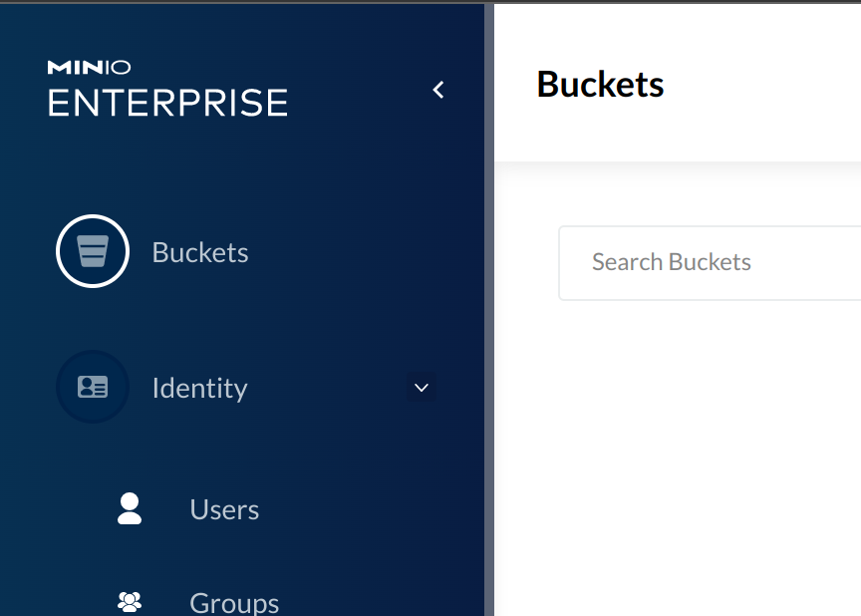This screenshot has width=861, height=616.
Task: Collapse the sidebar with the left chevron
Action: pos(438,90)
